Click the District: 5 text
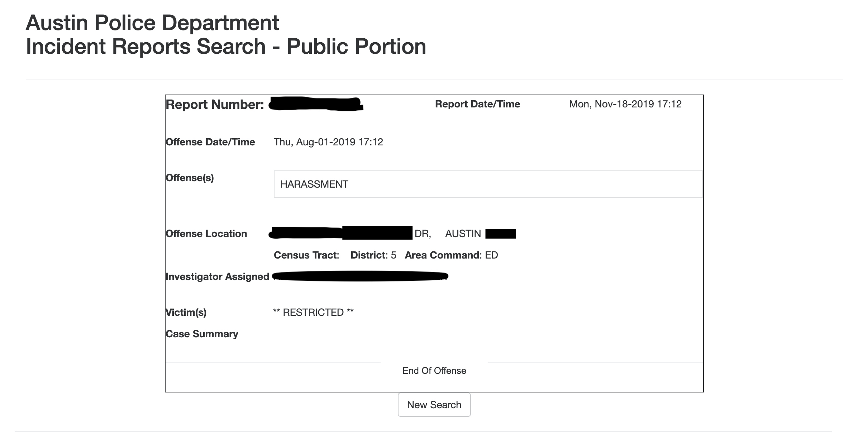868x434 pixels. coord(373,255)
